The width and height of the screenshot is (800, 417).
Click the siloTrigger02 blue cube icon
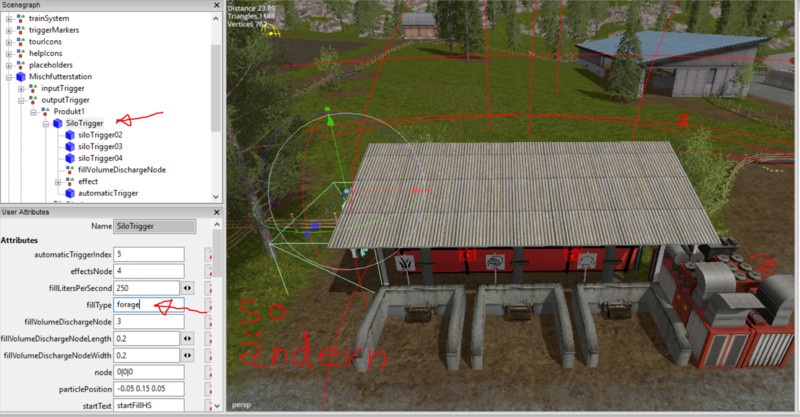[x=69, y=134]
